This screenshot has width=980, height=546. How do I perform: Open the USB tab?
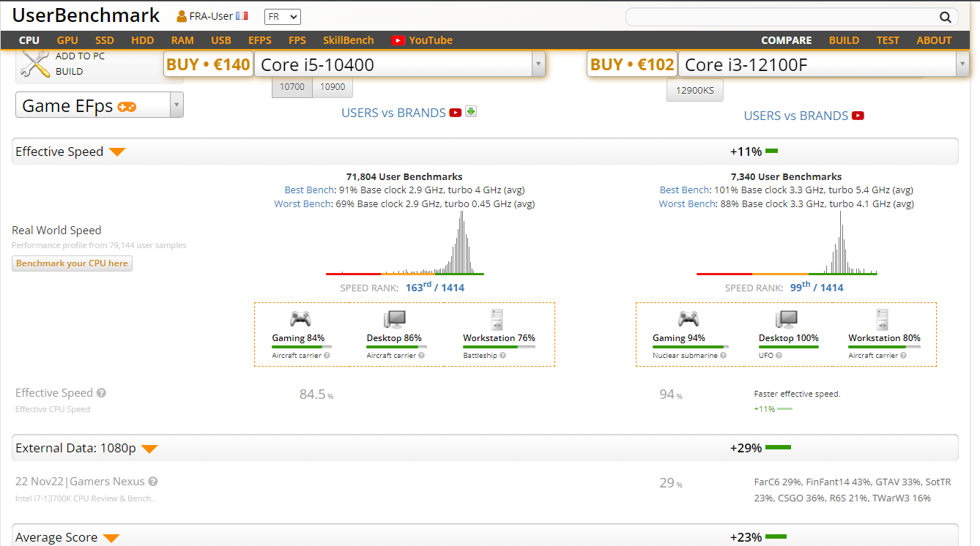[x=221, y=40]
